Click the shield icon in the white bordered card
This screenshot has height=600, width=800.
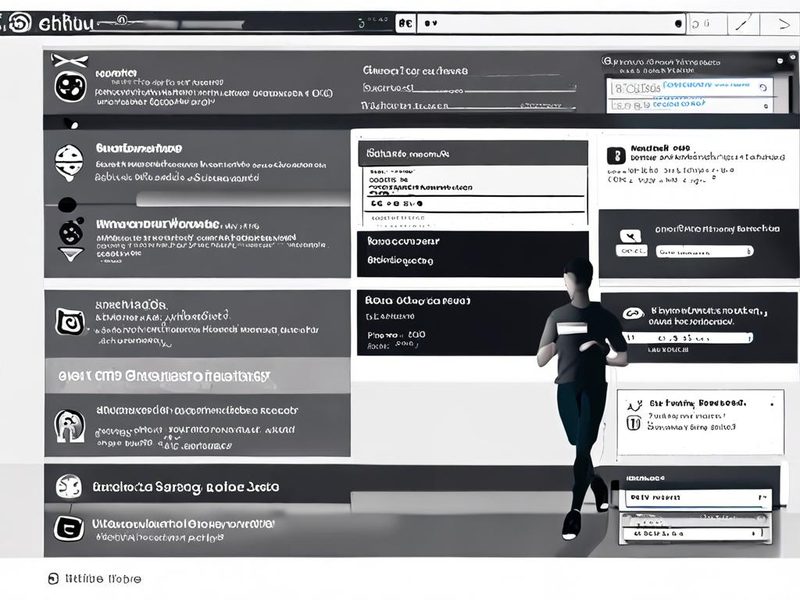click(x=633, y=423)
